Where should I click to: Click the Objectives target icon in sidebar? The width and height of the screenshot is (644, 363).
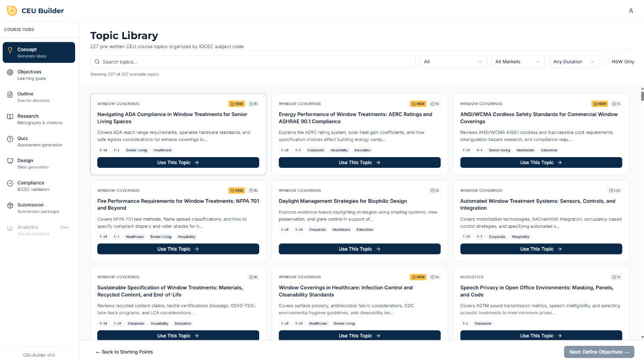[10, 72]
